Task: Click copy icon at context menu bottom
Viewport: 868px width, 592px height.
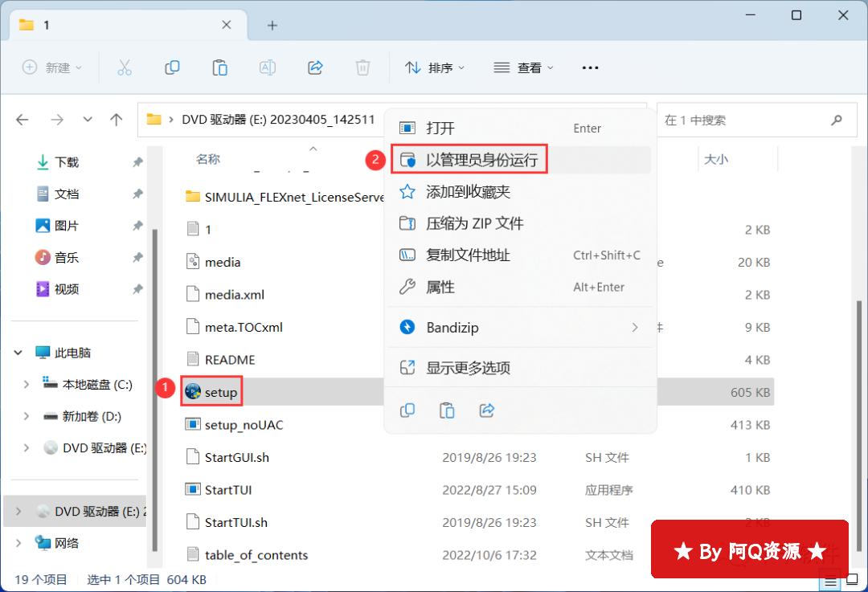Action: (407, 410)
